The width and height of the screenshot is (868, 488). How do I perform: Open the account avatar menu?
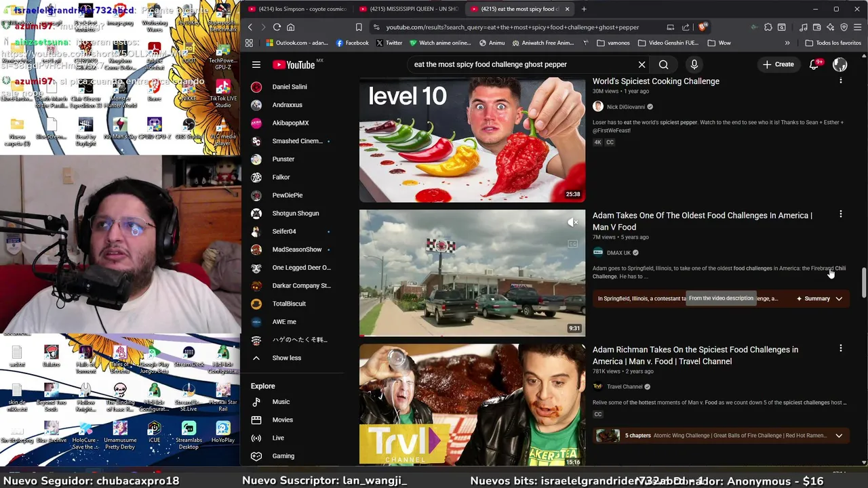click(840, 64)
